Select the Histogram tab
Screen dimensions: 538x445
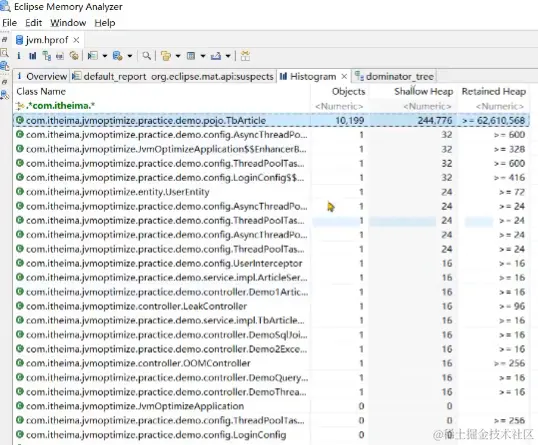coord(313,76)
